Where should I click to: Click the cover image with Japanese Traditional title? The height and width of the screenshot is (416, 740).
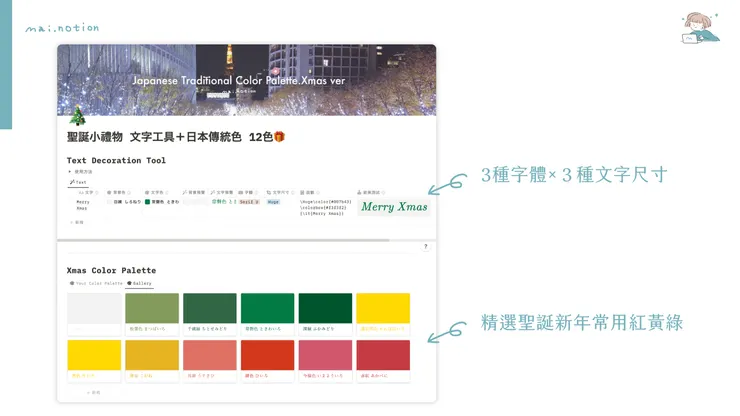[x=247, y=80]
